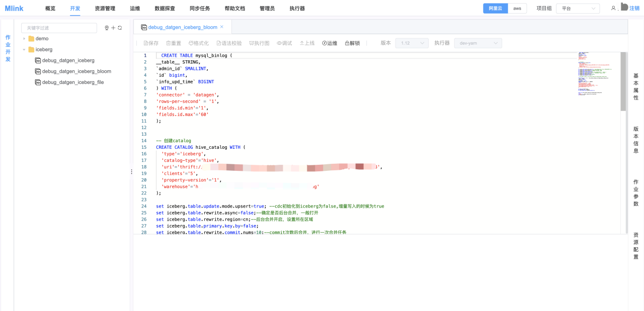Save the job with 保存
Viewport: 644px width, 311px height.
pos(151,43)
